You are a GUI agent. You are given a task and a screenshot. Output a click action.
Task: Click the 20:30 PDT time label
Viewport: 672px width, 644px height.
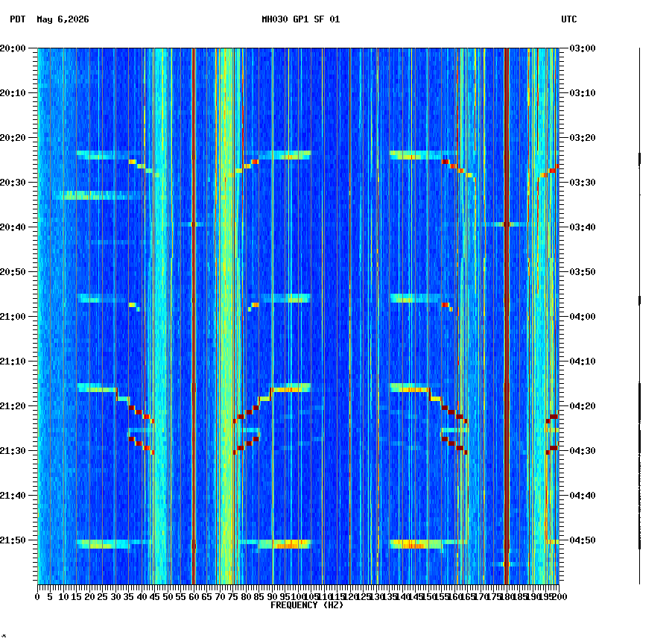(13, 182)
